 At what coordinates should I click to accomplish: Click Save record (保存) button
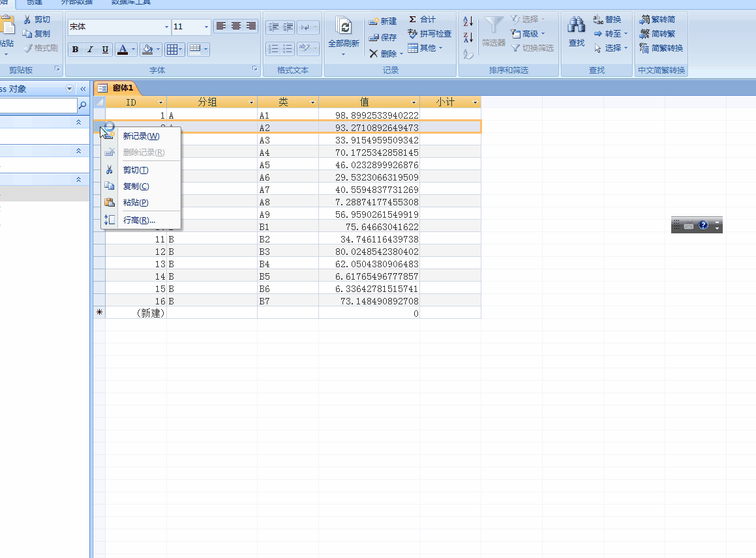[x=383, y=37]
